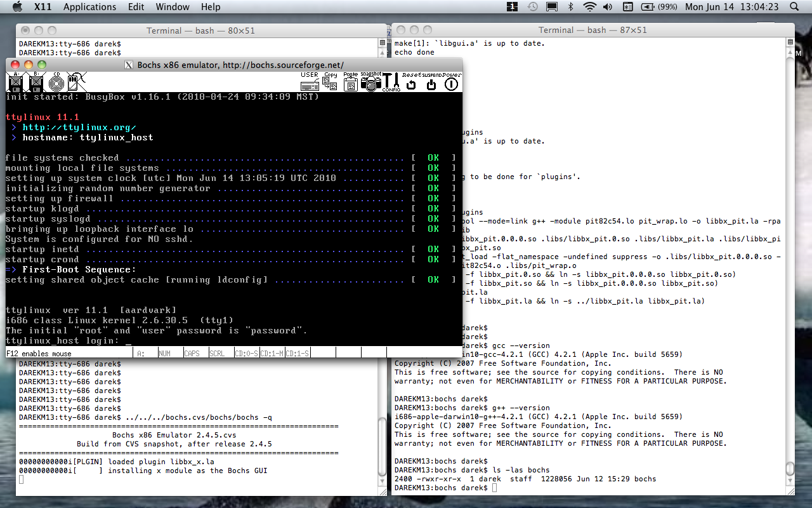Image resolution: width=812 pixels, height=508 pixels.
Task: Click the 80x51 Terminal window title bar
Action: [200, 30]
